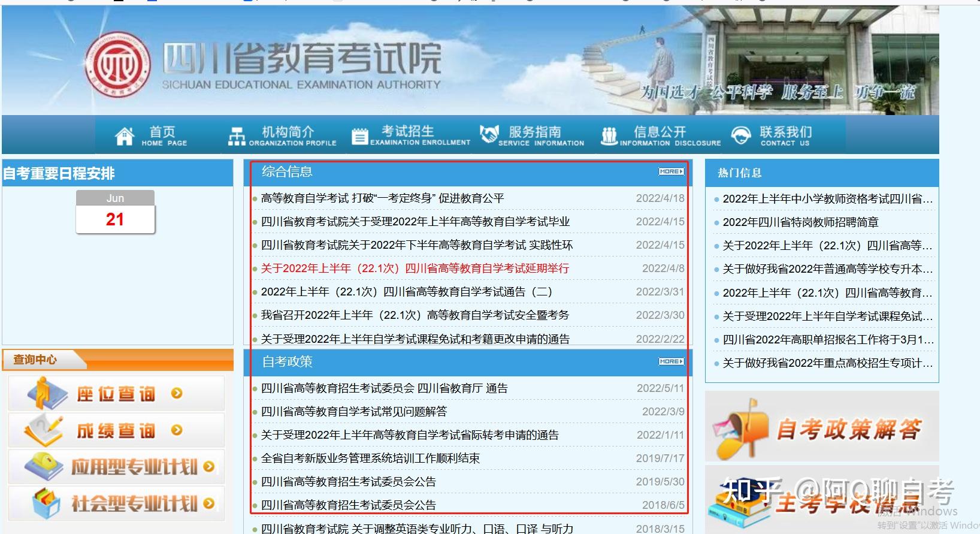Open 关于做好我省2022年重点高校招生专项计划 link
980x534 pixels.
(828, 363)
